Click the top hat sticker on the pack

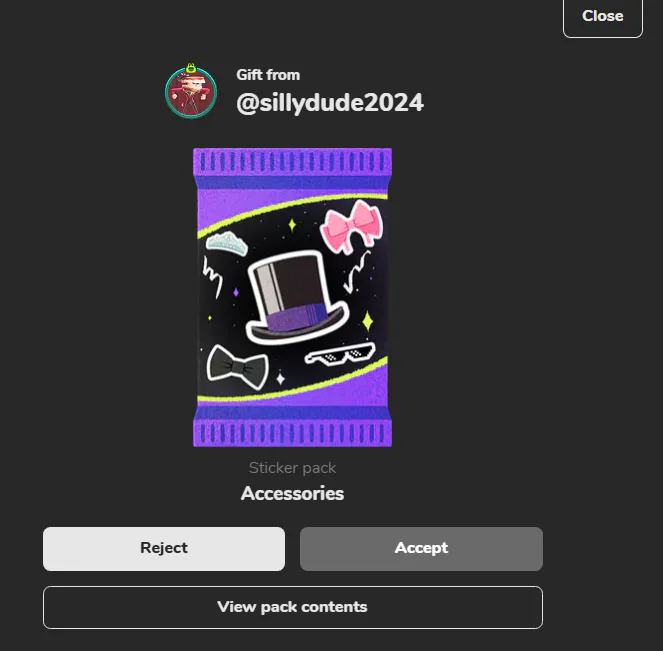(x=297, y=298)
